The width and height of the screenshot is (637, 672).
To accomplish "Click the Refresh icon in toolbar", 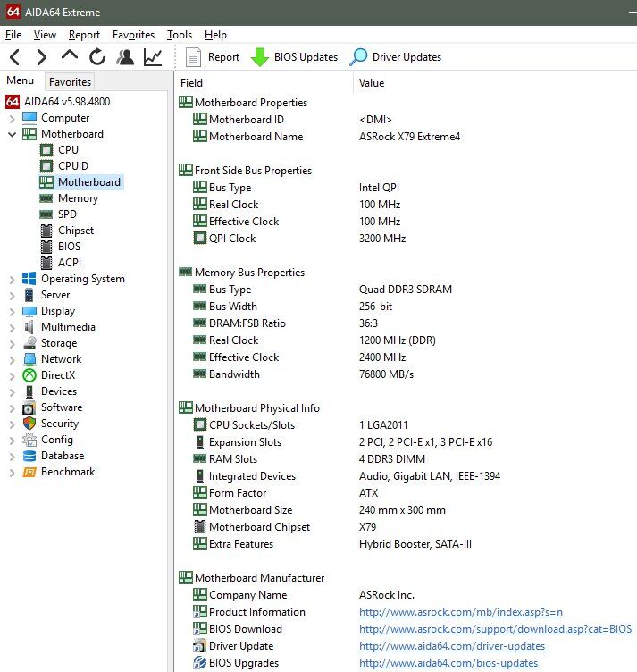I will 97,57.
